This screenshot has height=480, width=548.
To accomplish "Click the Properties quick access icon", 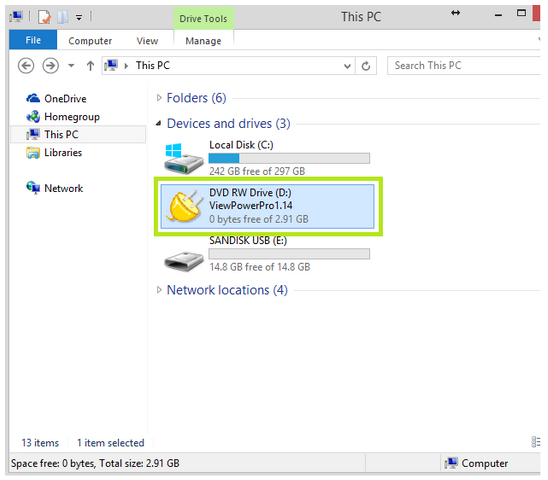I will pos(44,17).
